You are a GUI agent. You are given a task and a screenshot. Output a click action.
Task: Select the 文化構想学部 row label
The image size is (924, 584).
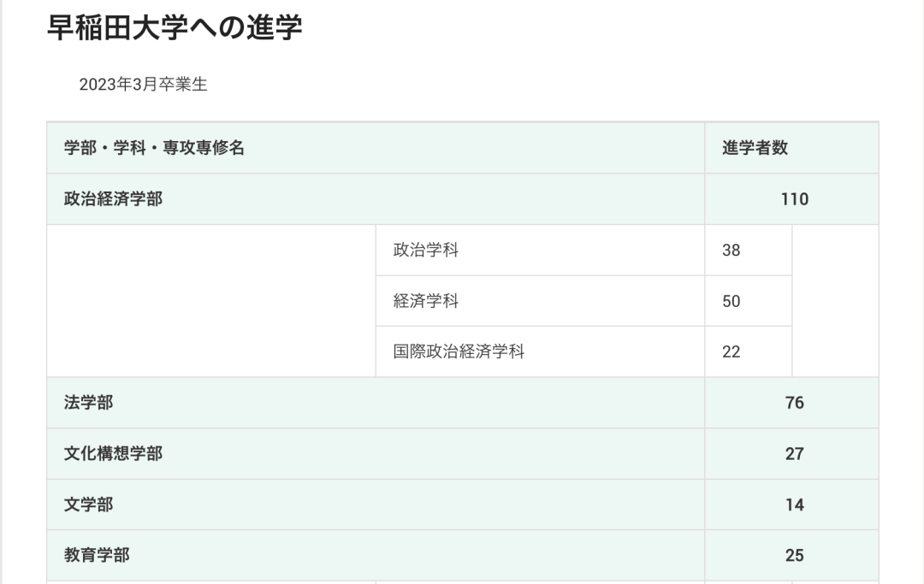tap(114, 453)
